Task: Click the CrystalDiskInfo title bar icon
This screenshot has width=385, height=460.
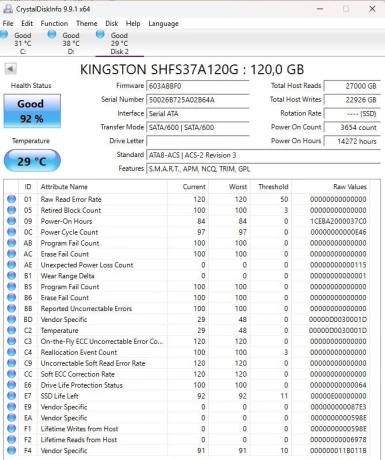Action: pyautogui.click(x=8, y=9)
